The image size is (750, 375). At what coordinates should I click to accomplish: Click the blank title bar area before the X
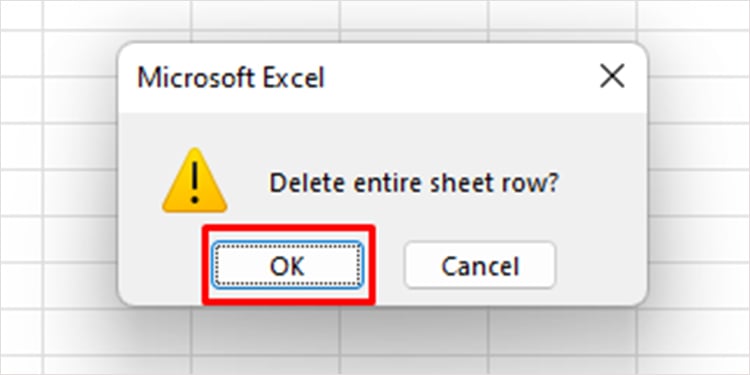[x=459, y=77]
